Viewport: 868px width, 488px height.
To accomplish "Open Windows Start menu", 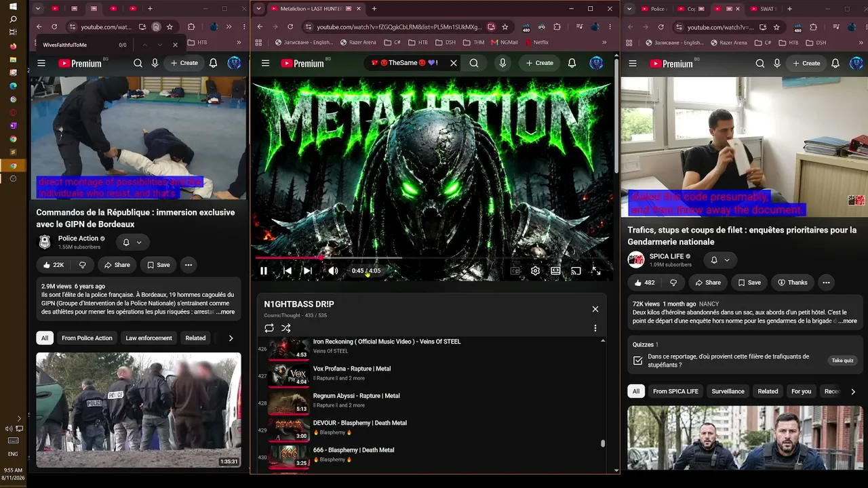I will [x=13, y=7].
